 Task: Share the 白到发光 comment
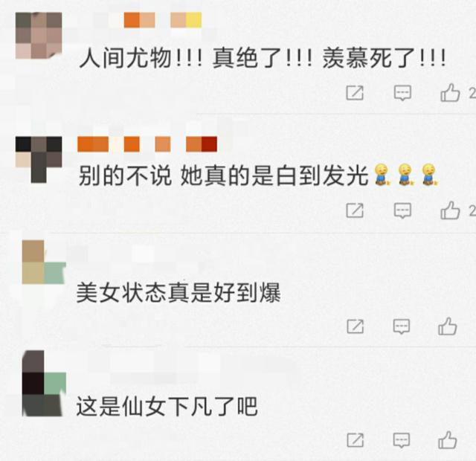[x=355, y=210]
